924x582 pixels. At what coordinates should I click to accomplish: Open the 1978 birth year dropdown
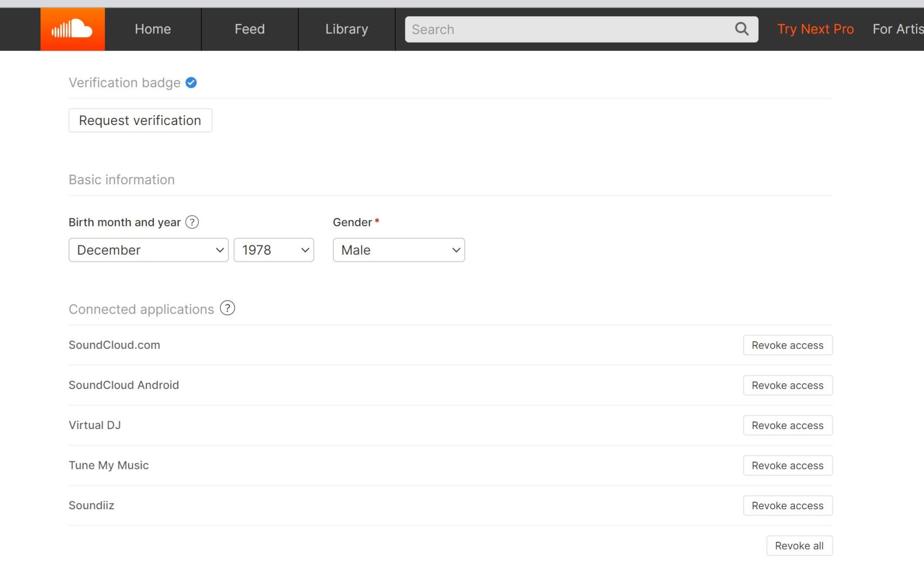[x=274, y=250]
